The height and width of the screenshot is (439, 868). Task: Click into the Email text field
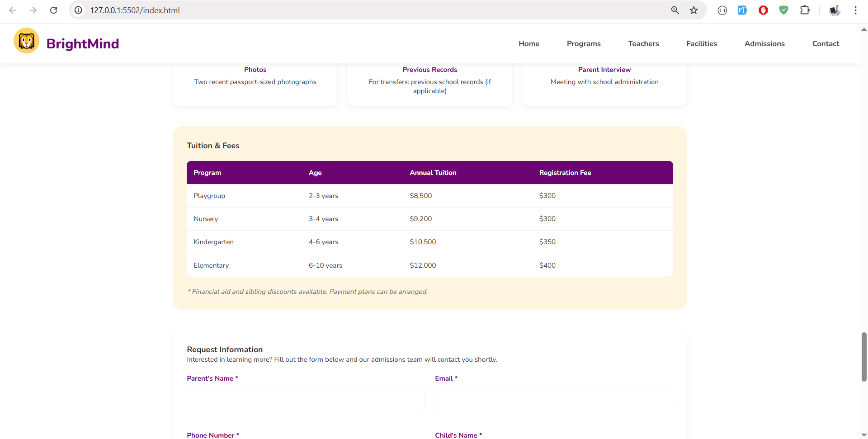pyautogui.click(x=554, y=398)
